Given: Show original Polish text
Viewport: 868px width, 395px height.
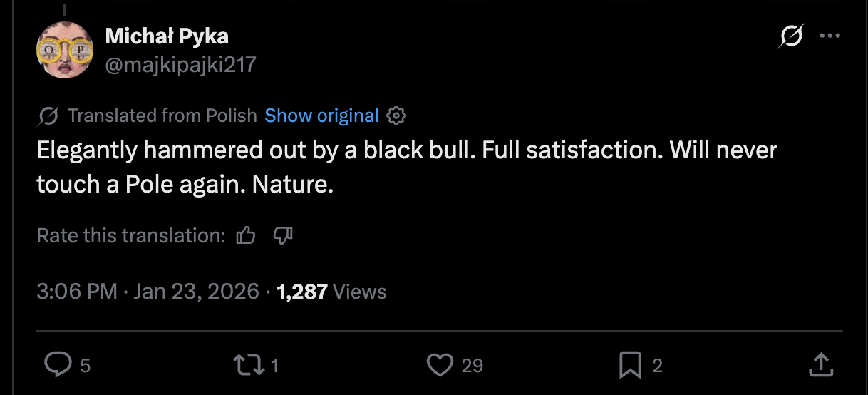Looking at the screenshot, I should tap(321, 116).
